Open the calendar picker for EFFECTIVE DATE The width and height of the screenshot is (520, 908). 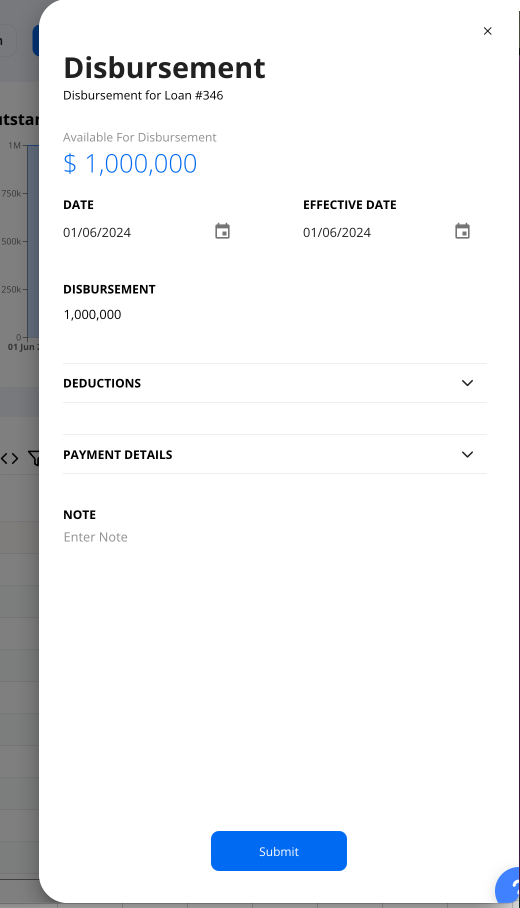pos(462,231)
